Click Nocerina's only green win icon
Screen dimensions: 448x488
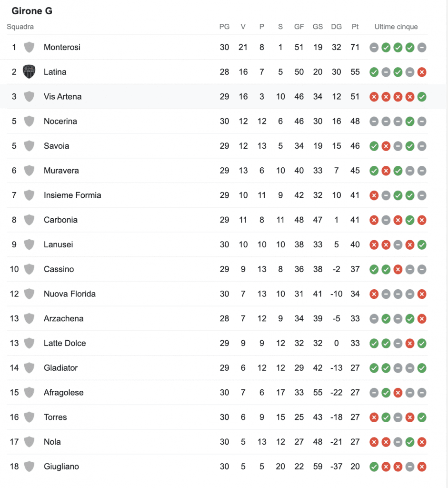[x=409, y=122]
